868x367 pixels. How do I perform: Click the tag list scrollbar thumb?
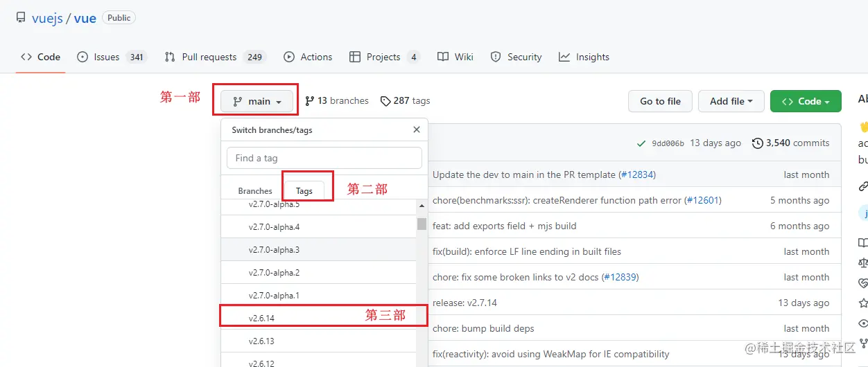[422, 223]
